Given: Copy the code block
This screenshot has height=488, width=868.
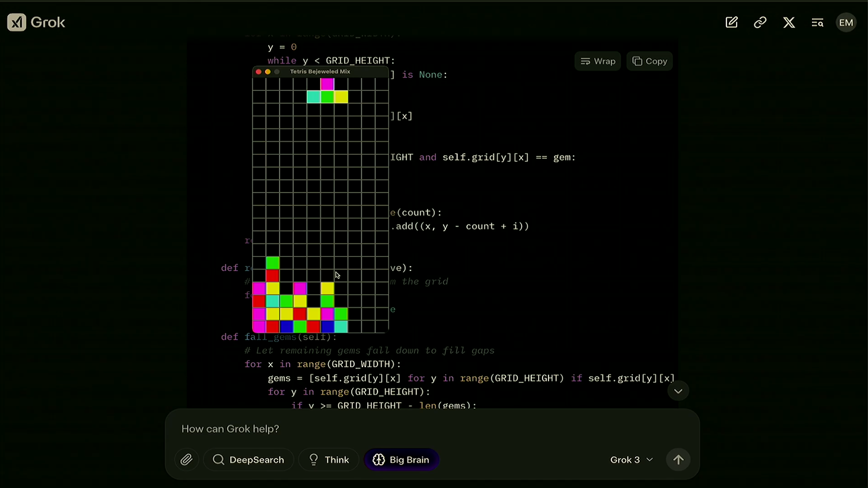Looking at the screenshot, I should [650, 61].
